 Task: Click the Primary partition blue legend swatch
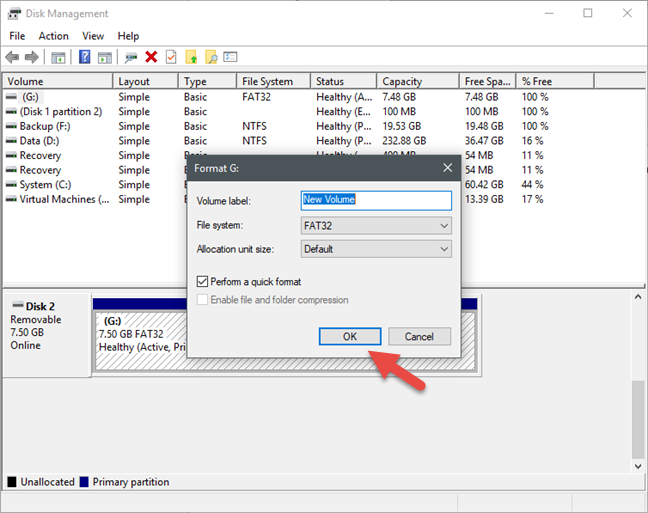(x=84, y=482)
